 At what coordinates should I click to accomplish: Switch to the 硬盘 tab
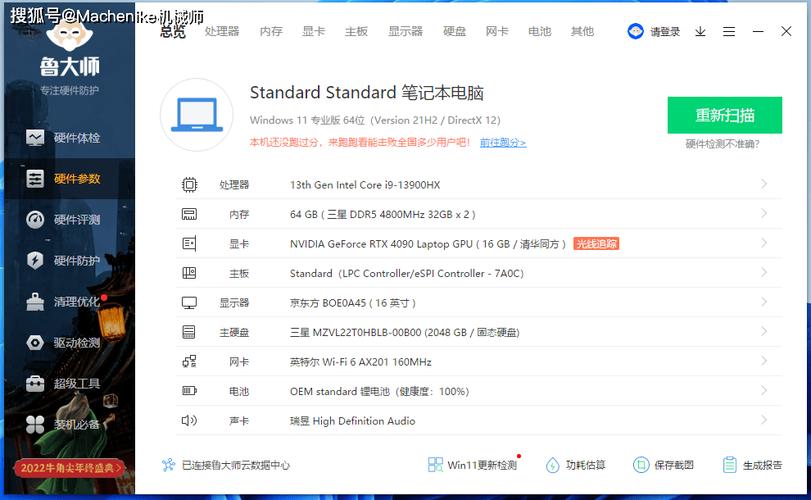point(455,32)
